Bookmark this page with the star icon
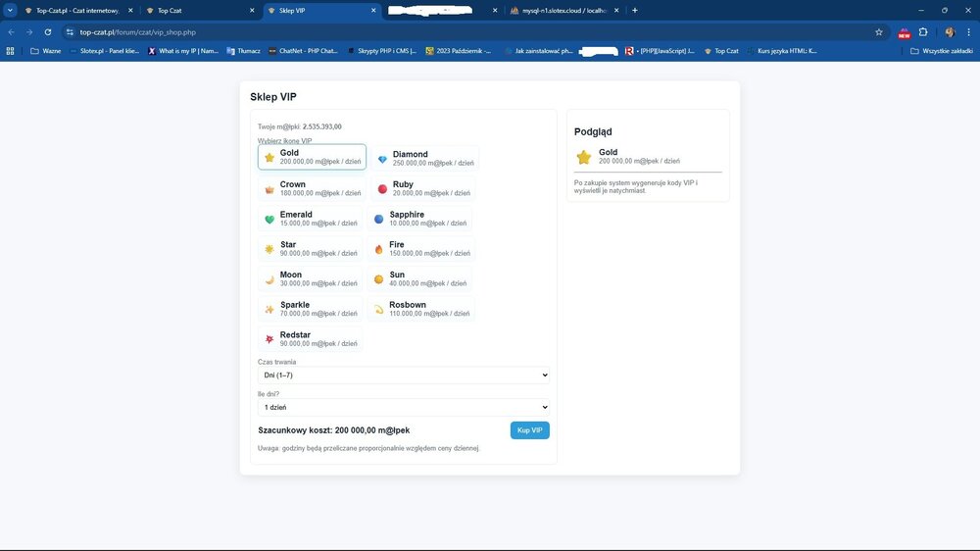Screen dimensions: 980x551 click(x=879, y=32)
